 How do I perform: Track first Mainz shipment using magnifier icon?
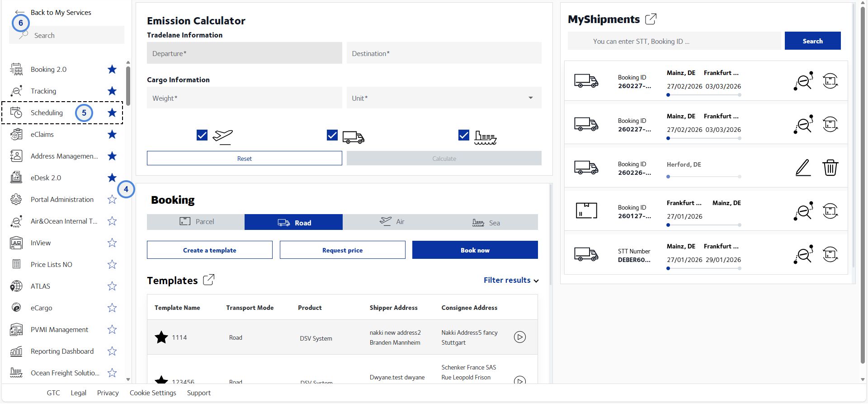803,81
